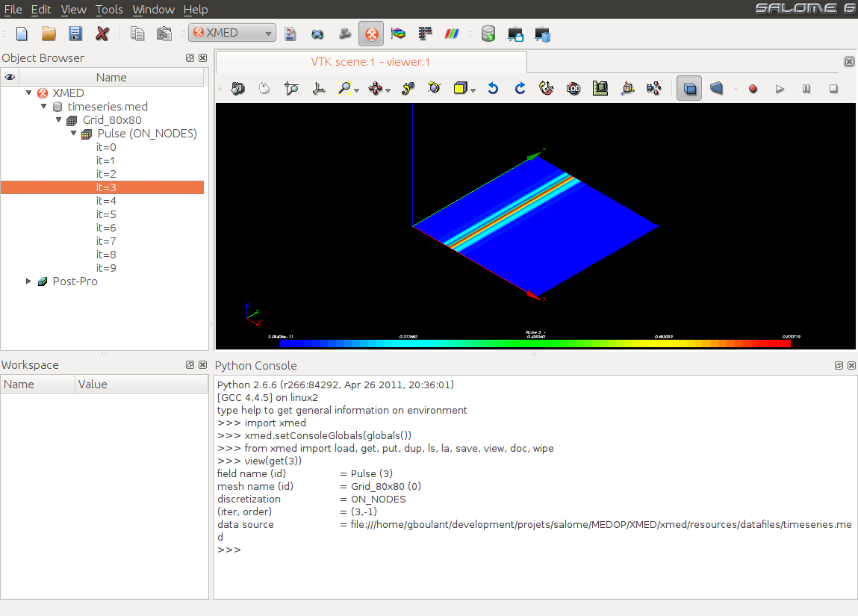This screenshot has width=858, height=616.
Task: Select iteration it=0 in Object Browser
Action: coord(106,146)
